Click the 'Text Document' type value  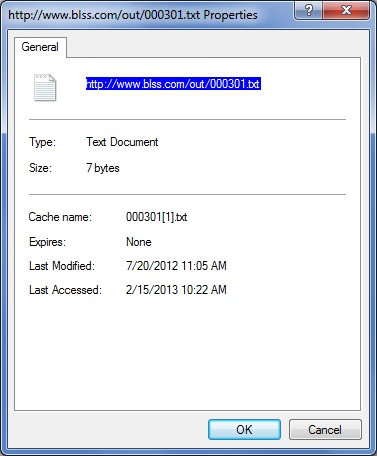[x=122, y=142]
